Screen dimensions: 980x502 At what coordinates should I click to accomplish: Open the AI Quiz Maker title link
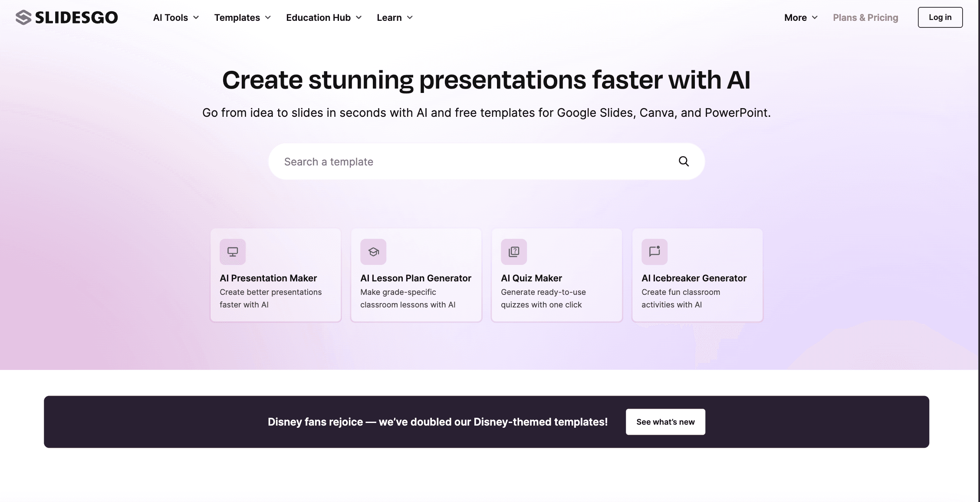pos(531,278)
